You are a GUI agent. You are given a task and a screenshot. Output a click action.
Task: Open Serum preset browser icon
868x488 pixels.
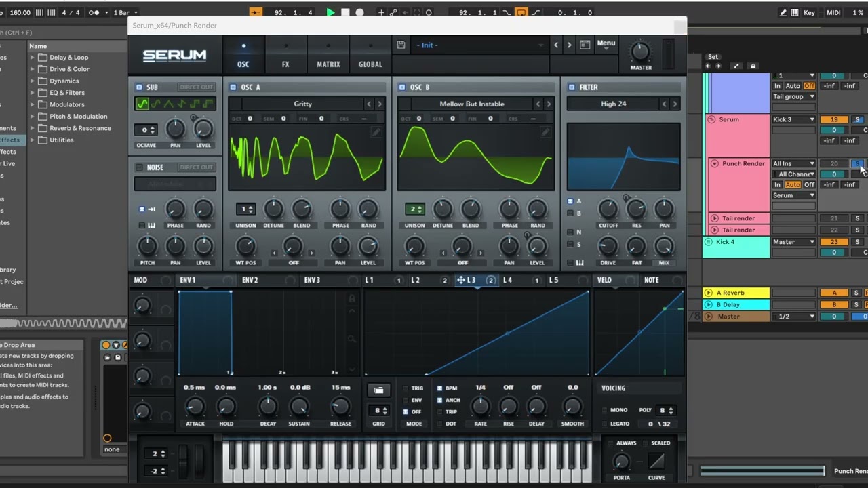coord(585,45)
